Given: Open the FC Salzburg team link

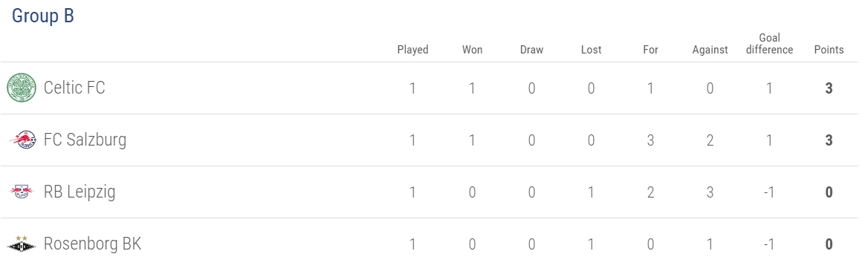Looking at the screenshot, I should [85, 140].
